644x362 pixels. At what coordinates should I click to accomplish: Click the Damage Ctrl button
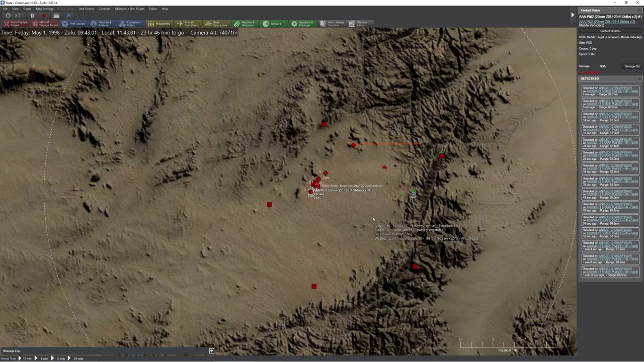[x=632, y=66]
